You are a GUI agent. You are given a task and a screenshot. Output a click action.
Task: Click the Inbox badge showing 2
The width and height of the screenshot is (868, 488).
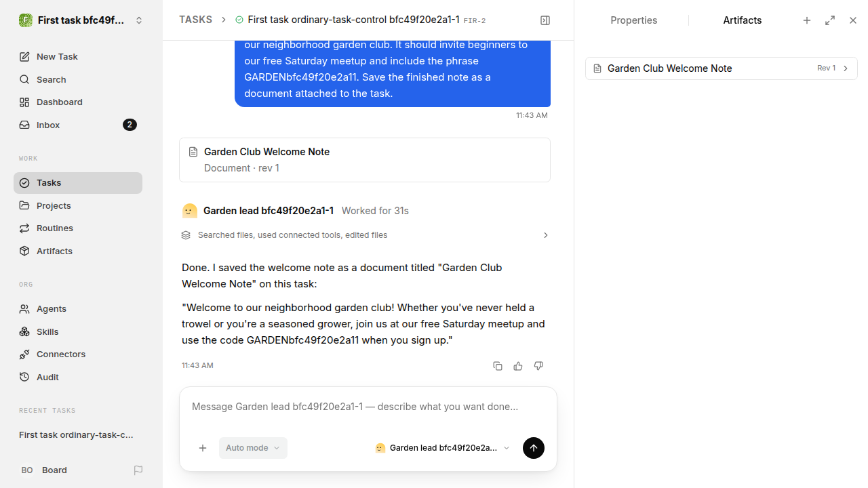[130, 125]
